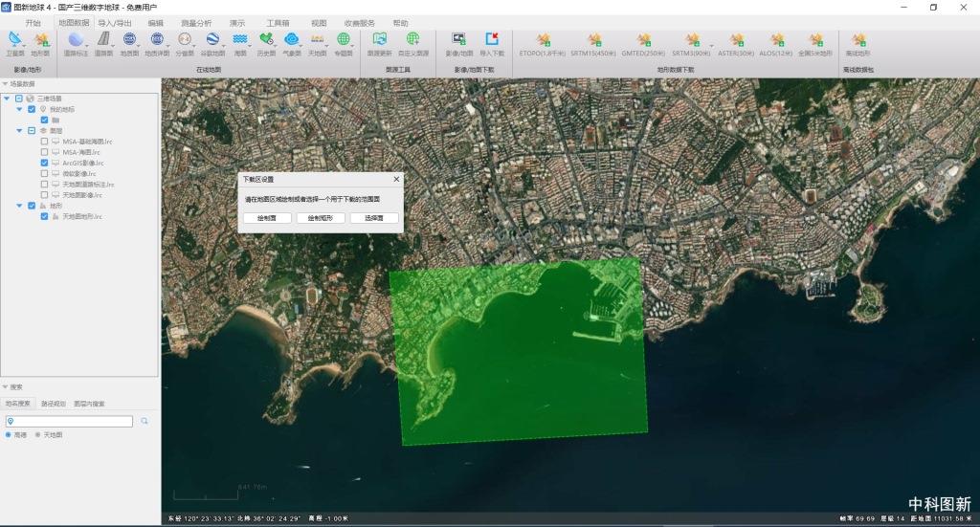This screenshot has height=527, width=980.
Task: Select the 天地图 search radio button
Action: point(38,434)
